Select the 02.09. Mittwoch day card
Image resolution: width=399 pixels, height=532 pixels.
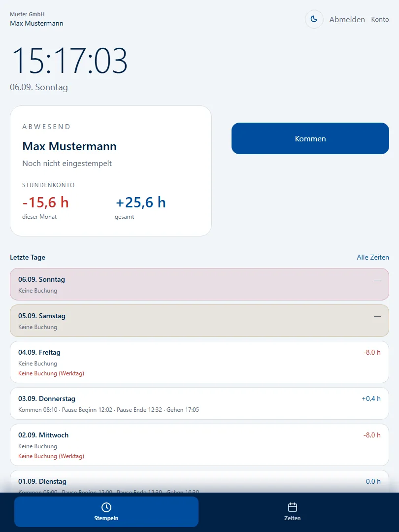pyautogui.click(x=199, y=445)
